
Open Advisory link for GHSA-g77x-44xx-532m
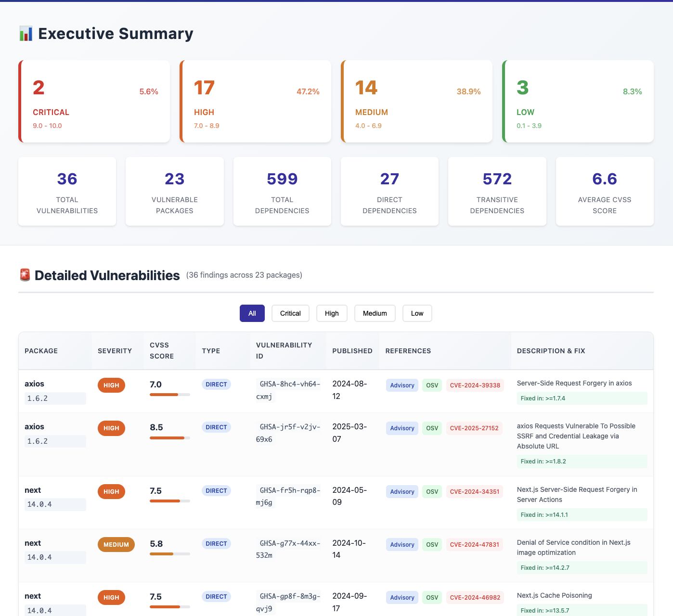pyautogui.click(x=402, y=545)
